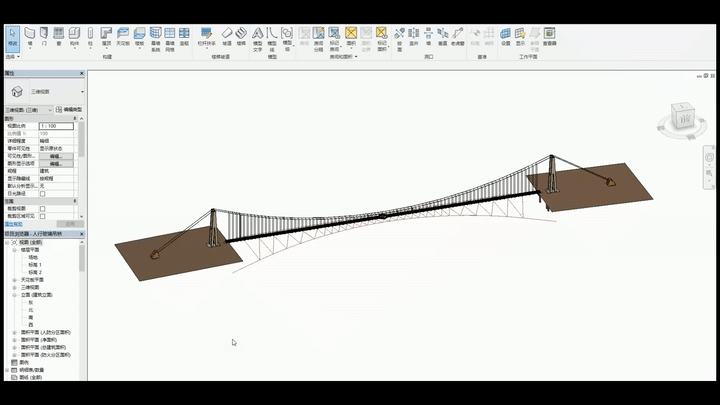Select the Curtain Grid (幕墙网格) tool

click(170, 36)
